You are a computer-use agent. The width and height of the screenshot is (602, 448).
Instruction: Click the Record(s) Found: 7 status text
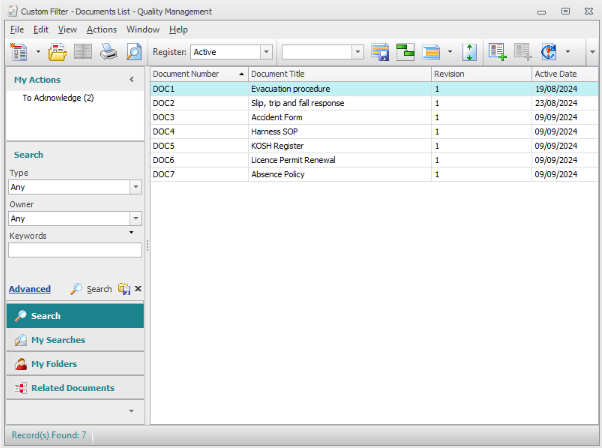(49, 435)
